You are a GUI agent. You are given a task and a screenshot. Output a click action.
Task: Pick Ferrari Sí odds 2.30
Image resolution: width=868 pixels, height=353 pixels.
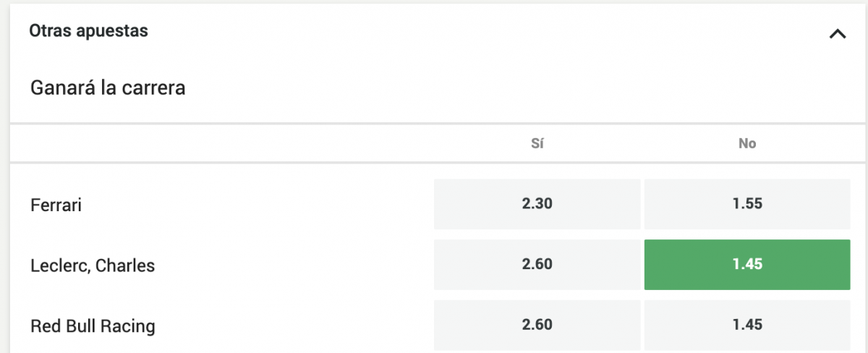pos(537,204)
